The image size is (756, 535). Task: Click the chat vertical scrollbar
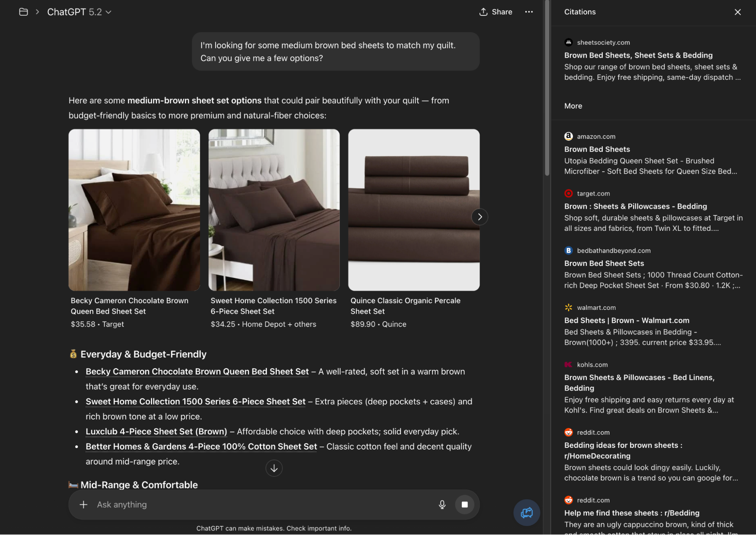546,87
